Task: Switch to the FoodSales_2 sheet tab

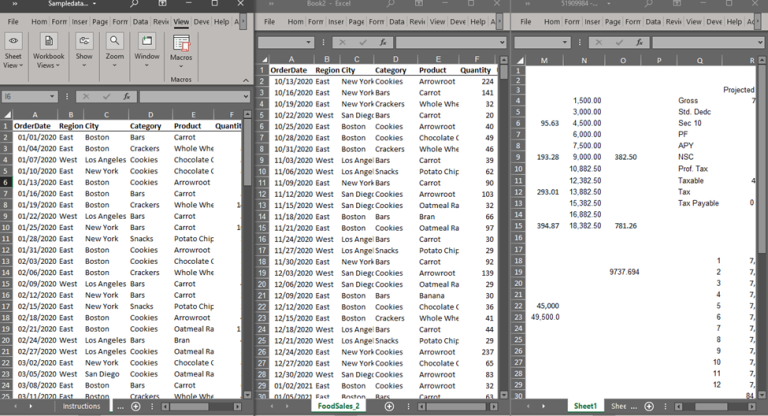Action: coord(338,407)
